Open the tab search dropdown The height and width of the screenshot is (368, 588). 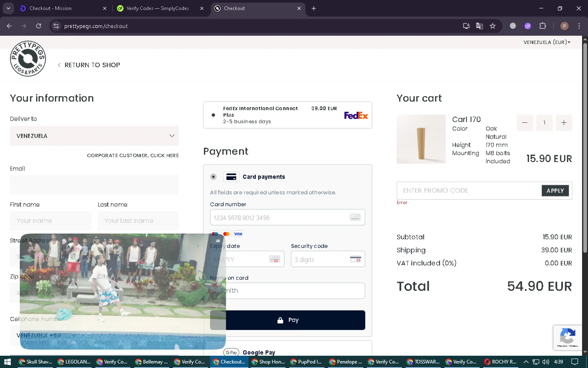[x=8, y=8]
